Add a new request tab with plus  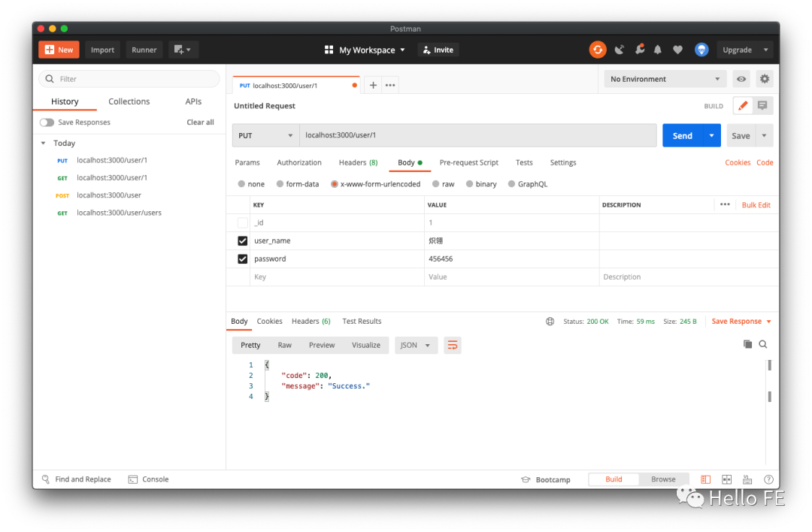373,85
